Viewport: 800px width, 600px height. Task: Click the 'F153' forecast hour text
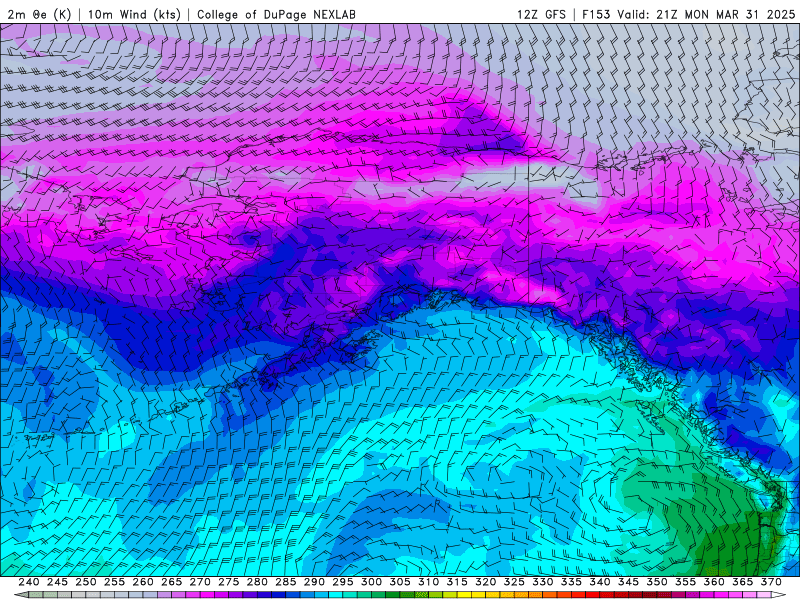click(596, 14)
